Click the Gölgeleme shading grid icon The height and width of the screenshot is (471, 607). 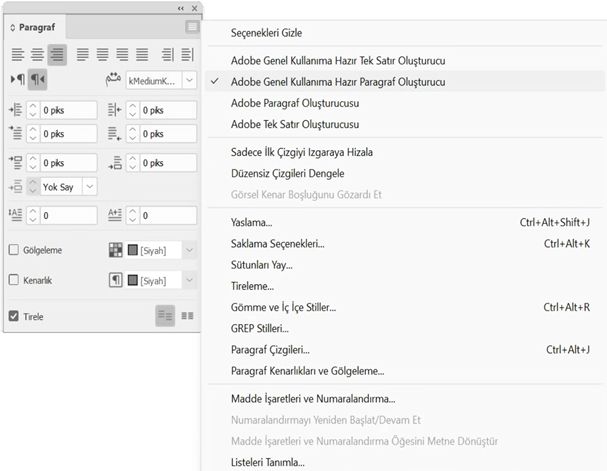coord(115,250)
